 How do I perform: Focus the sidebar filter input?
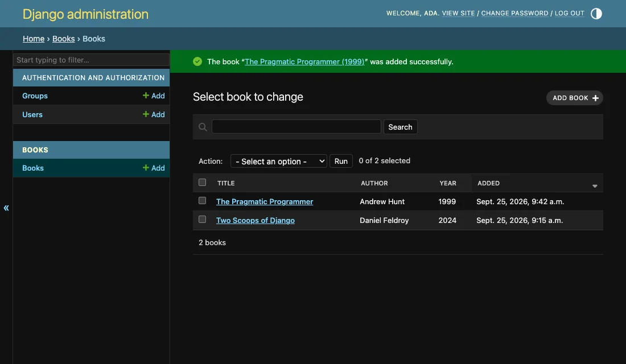click(92, 60)
